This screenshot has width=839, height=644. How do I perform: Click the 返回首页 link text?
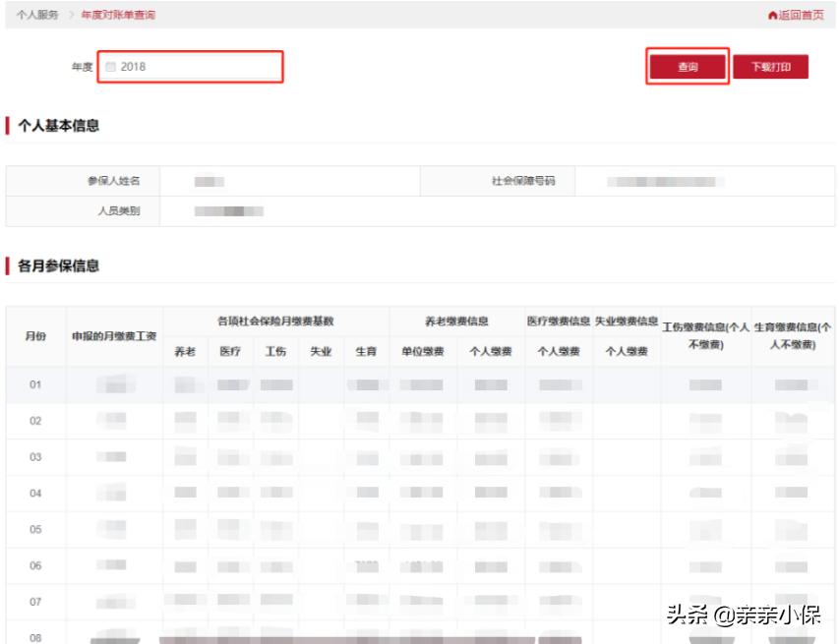[801, 16]
